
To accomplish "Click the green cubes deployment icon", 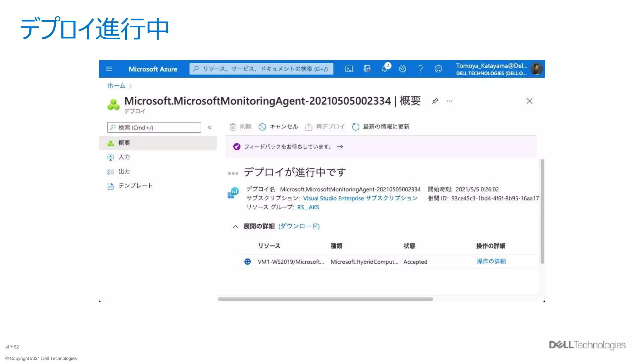I will click(114, 105).
